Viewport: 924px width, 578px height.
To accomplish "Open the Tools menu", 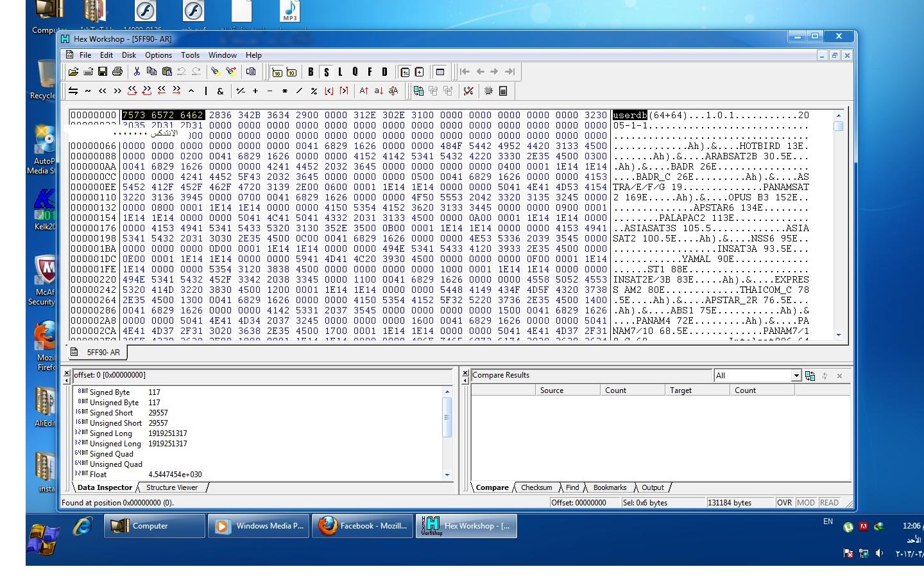I will (x=190, y=55).
